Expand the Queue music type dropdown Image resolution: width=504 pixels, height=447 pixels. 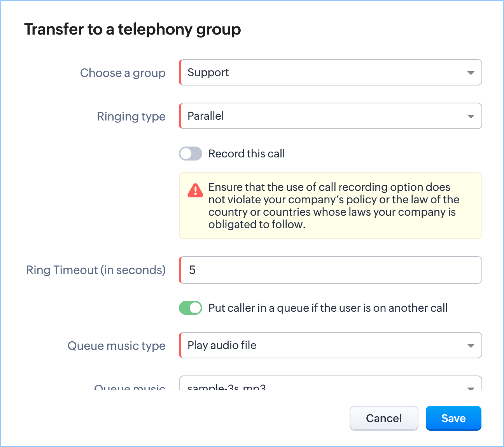pyautogui.click(x=330, y=345)
